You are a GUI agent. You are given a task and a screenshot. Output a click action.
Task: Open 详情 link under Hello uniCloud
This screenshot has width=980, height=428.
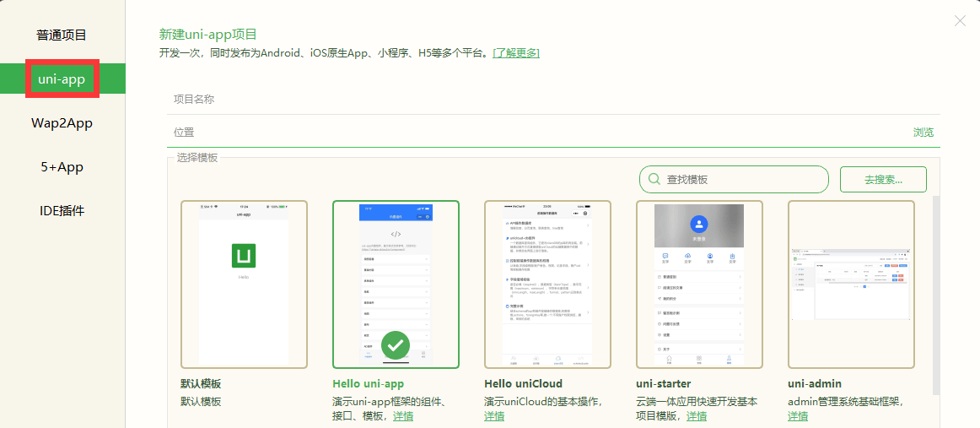[494, 416]
